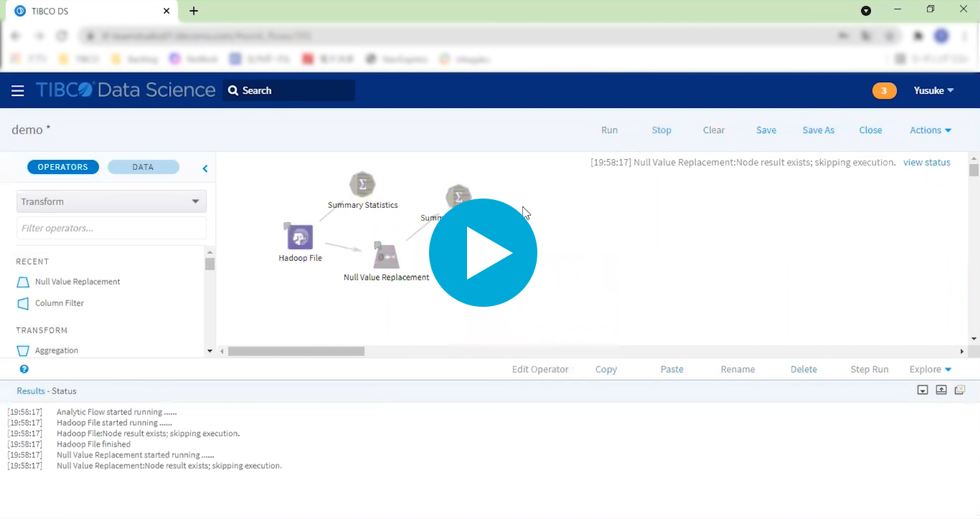Click the 'Hadoop File finished' log line
This screenshot has height=519, width=980.
[93, 444]
